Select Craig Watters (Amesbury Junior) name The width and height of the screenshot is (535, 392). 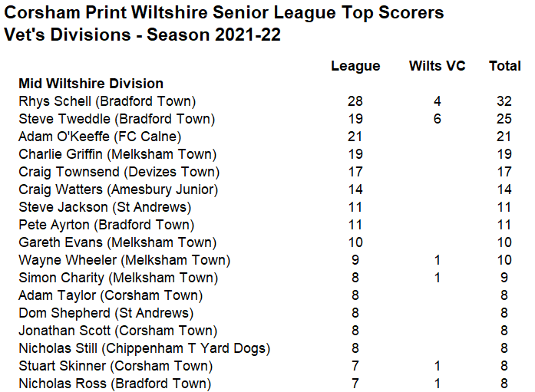(x=118, y=190)
